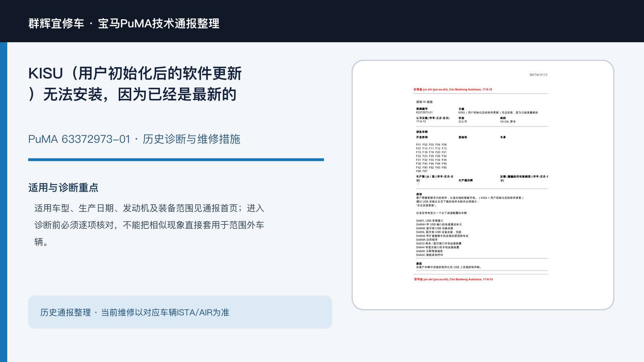644x362 pixels.
Task: Click the 状态 已认可 field in document
Action: (462, 120)
